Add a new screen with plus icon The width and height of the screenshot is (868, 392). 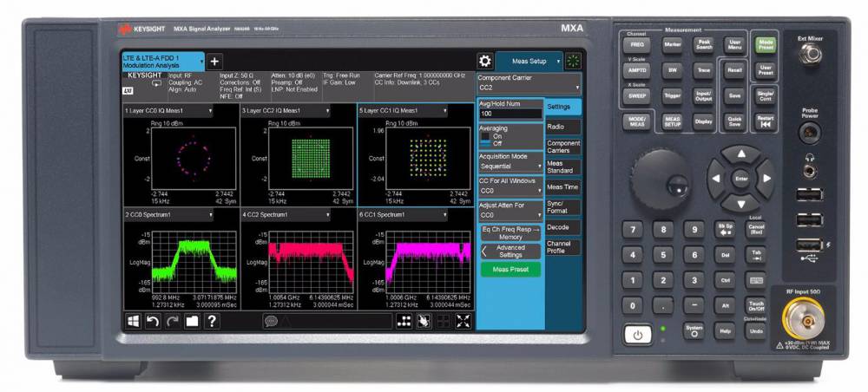coord(214,62)
